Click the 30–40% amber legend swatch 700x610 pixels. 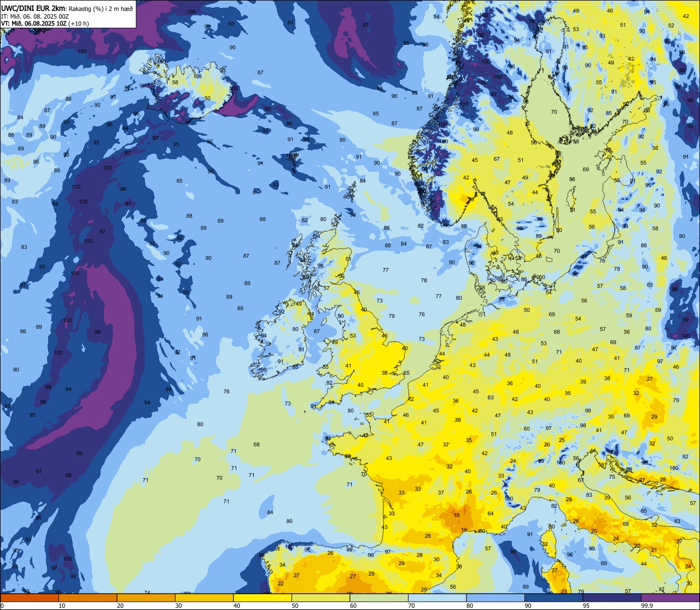(x=204, y=597)
